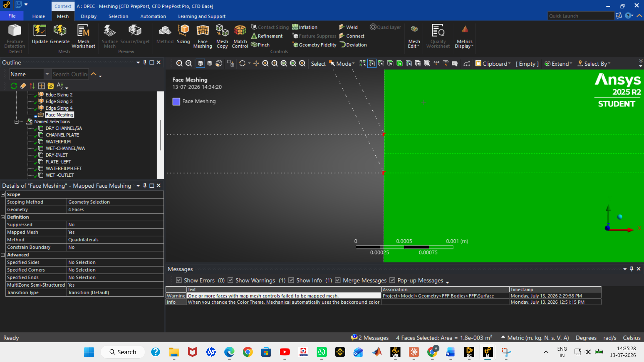Collapse the Definition section in Details
The image size is (644, 362).
click(3, 217)
